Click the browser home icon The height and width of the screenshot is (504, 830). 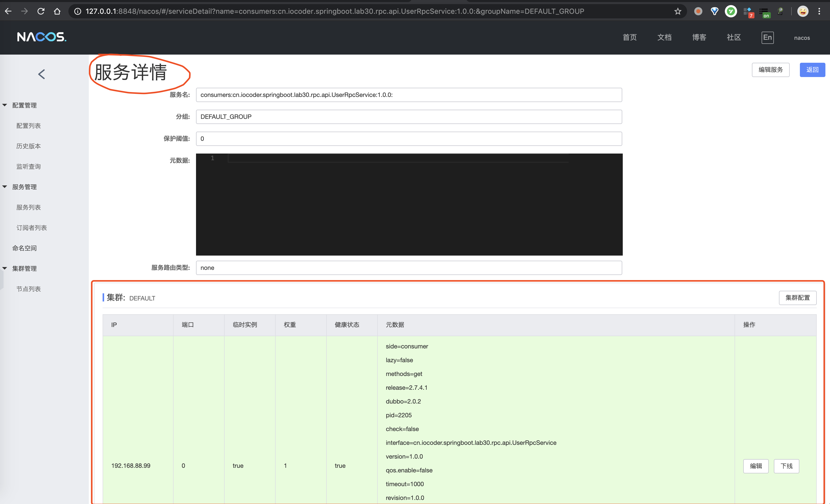tap(57, 11)
